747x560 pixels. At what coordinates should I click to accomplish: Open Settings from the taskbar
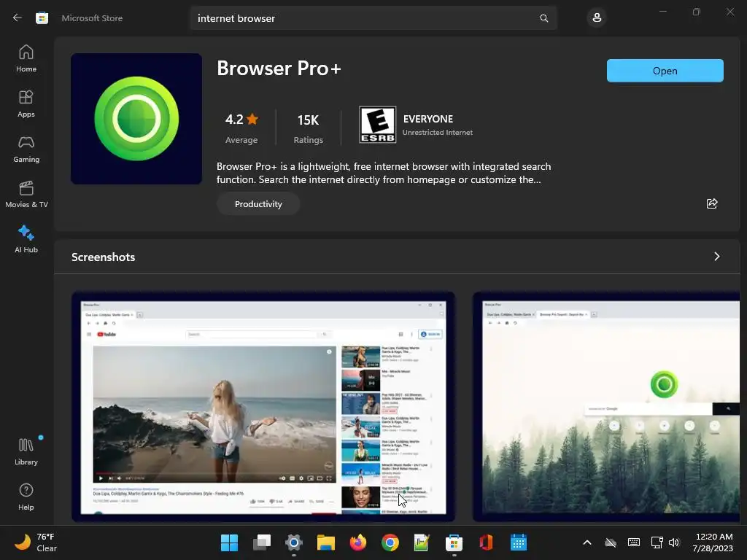[294, 542]
